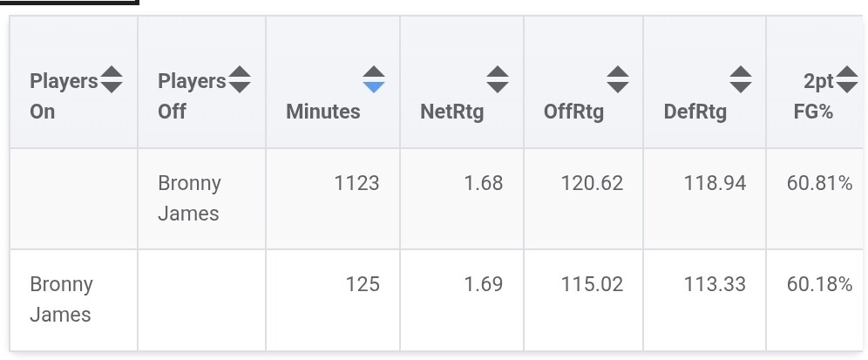Click sort arrows beside Players On header
This screenshot has width=868, height=360.
112,80
